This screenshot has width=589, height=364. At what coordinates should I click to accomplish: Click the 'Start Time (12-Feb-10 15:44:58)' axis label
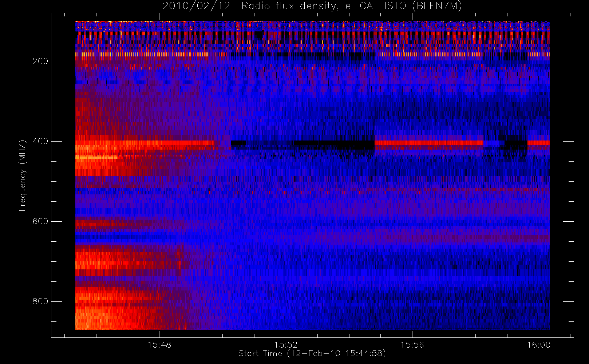pyautogui.click(x=312, y=353)
